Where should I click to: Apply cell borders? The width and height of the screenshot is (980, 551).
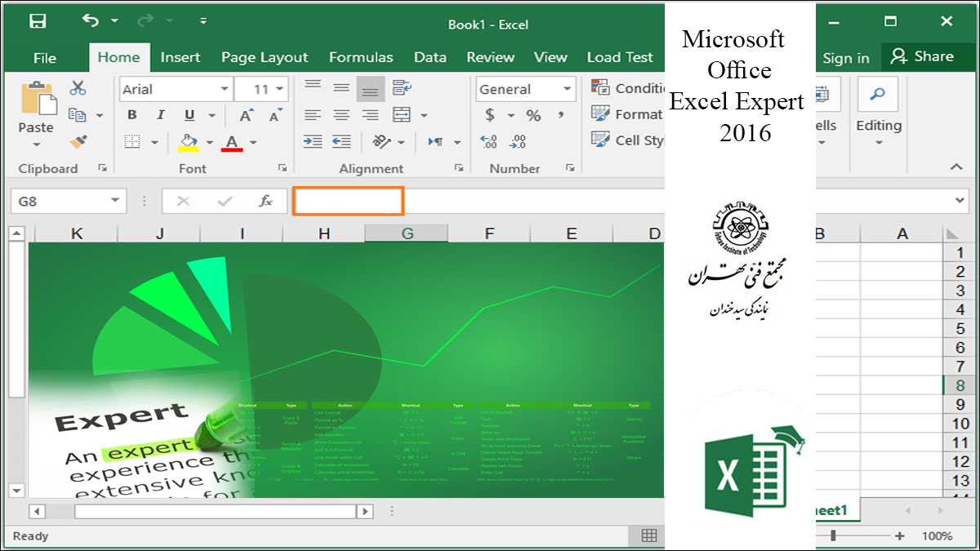[132, 142]
